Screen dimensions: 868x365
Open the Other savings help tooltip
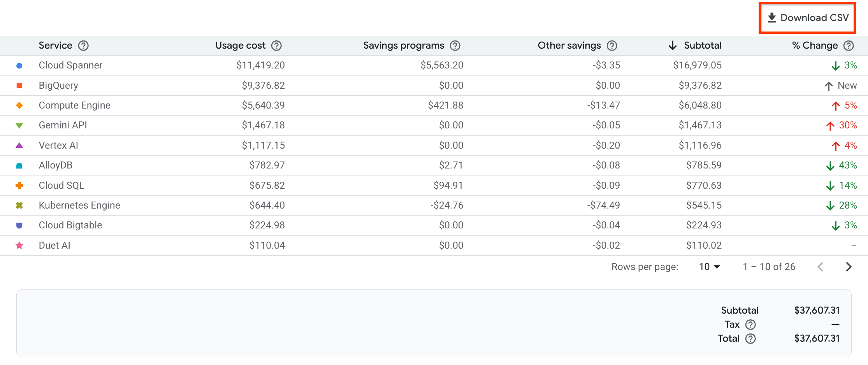coord(611,46)
